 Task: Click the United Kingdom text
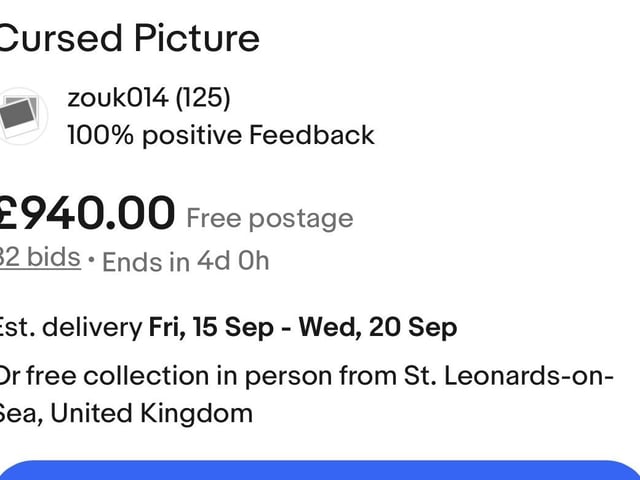click(x=151, y=413)
